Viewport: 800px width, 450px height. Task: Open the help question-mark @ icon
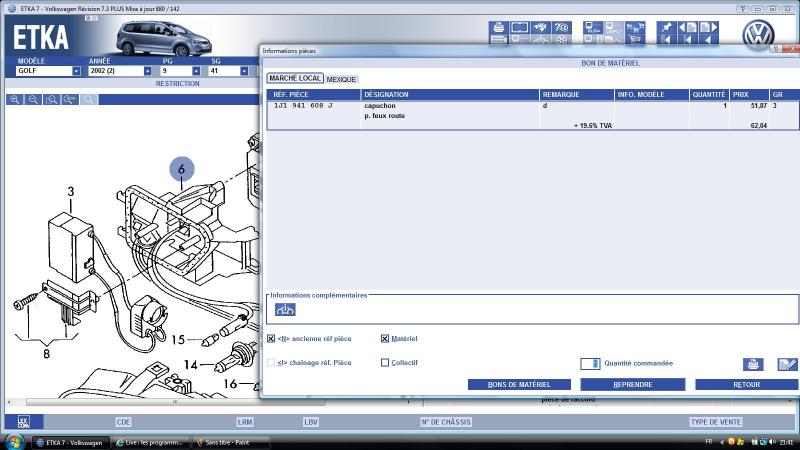click(561, 28)
